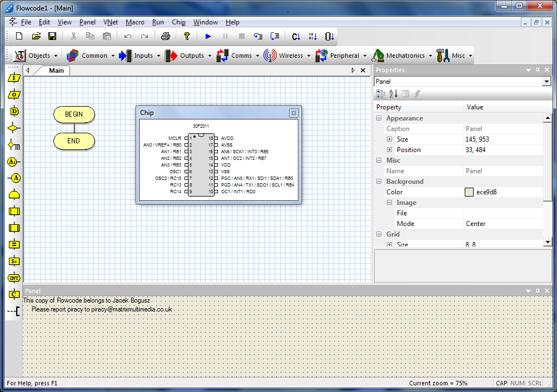The image size is (557, 392).
Task: Select the C Code icon
Action: (x=14, y=294)
